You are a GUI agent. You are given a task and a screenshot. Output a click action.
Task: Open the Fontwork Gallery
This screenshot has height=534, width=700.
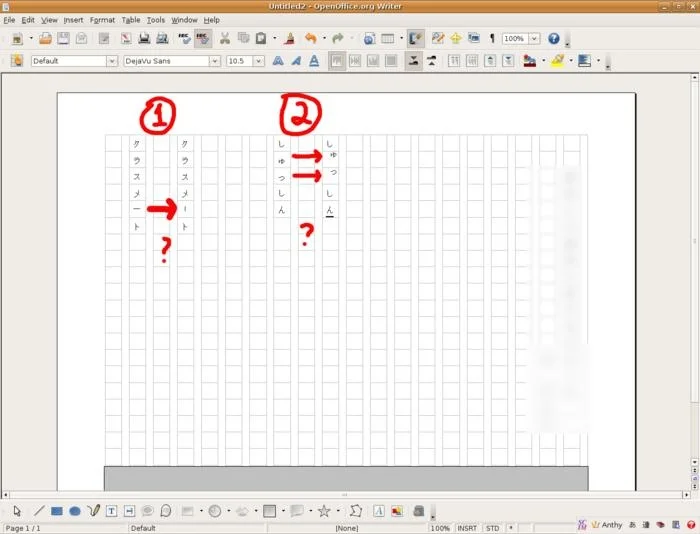click(379, 510)
